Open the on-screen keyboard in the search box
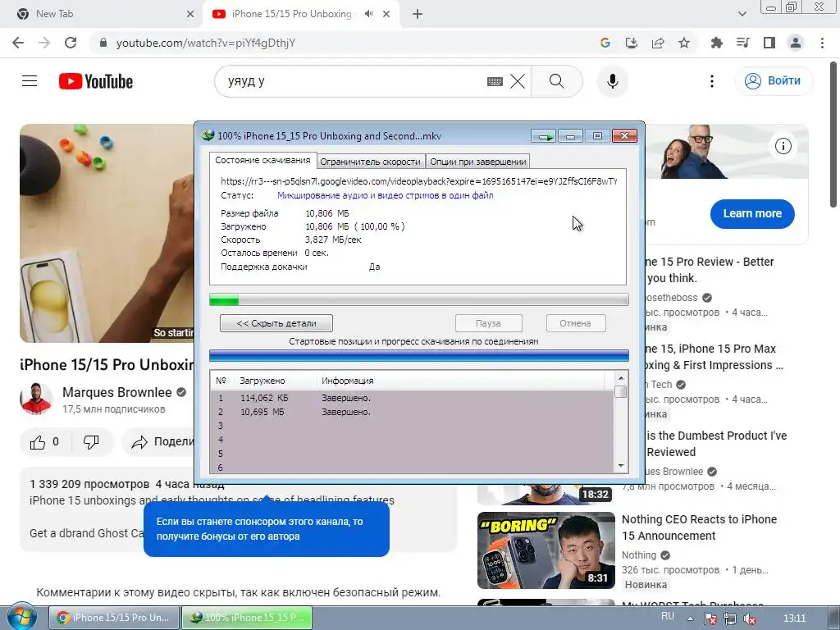 click(x=495, y=81)
